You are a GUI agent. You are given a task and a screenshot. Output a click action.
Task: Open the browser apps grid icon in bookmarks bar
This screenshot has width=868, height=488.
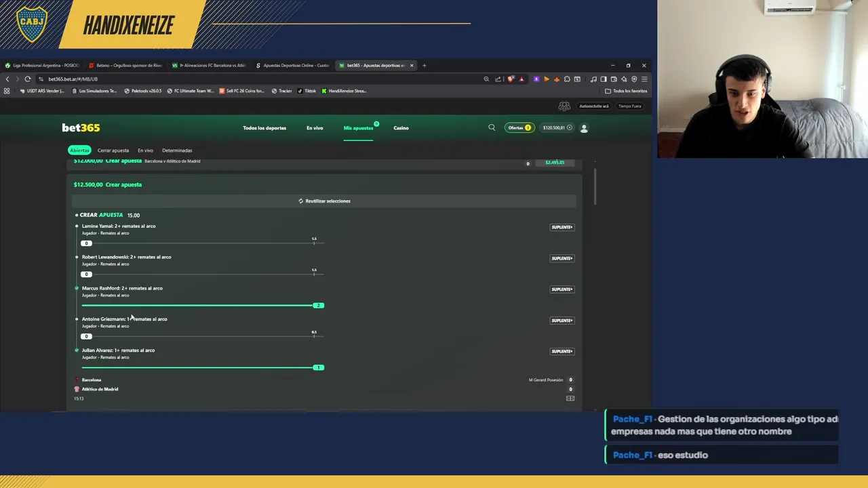click(7, 91)
